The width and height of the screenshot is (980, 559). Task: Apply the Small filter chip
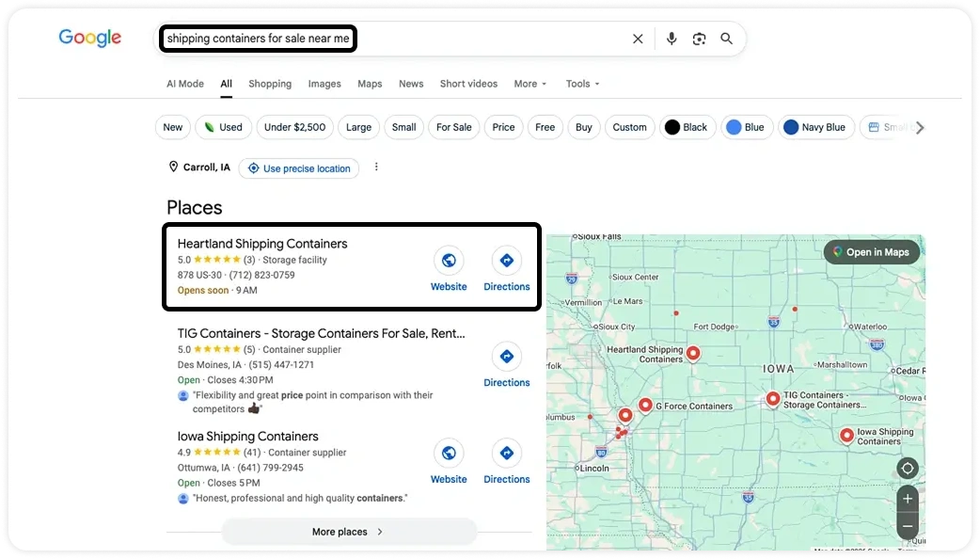pyautogui.click(x=403, y=128)
